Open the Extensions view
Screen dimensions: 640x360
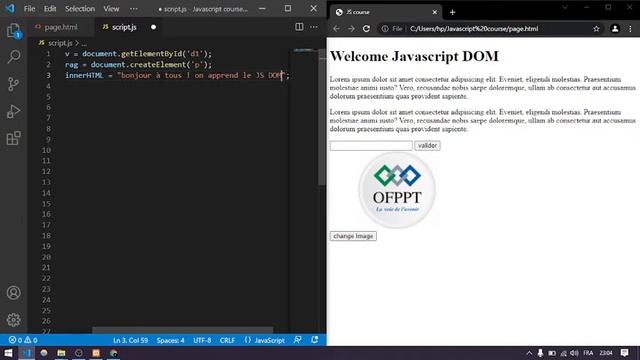pos(13,138)
